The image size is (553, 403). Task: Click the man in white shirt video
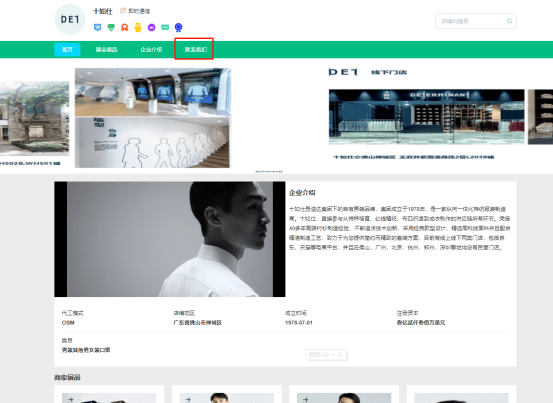pyautogui.click(x=170, y=239)
